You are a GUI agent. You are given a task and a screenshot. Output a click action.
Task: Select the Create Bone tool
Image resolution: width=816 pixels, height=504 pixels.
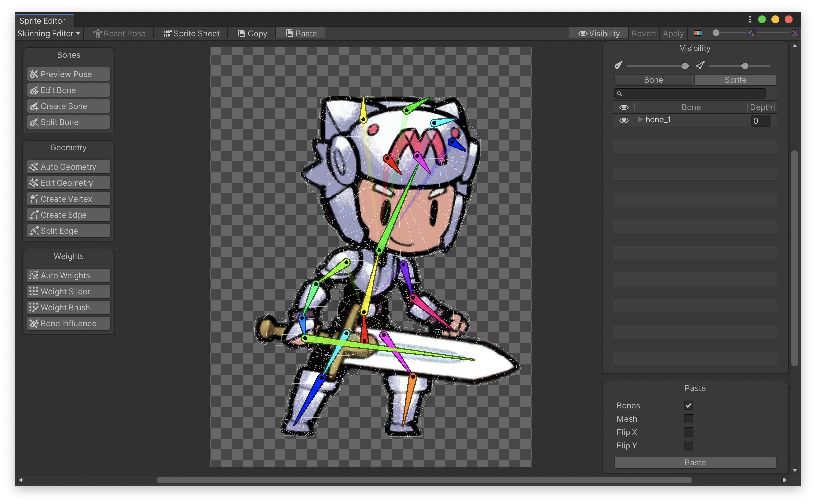[68, 106]
